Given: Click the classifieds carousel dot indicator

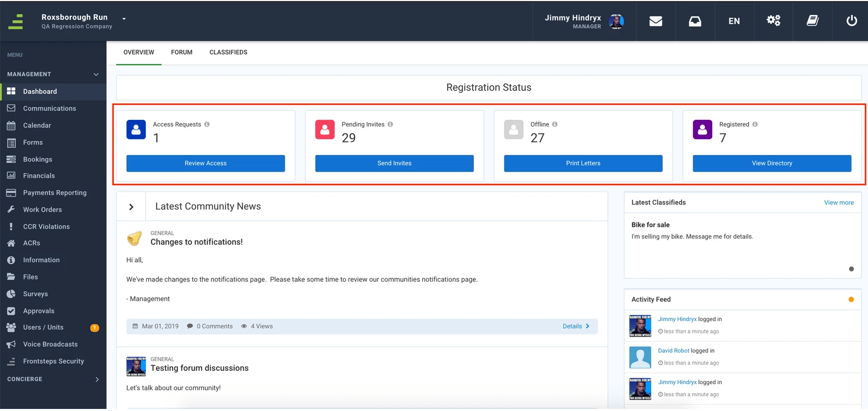Looking at the screenshot, I should click(x=851, y=269).
